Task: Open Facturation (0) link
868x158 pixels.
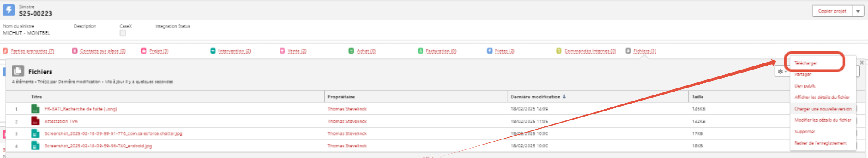Action: point(441,51)
